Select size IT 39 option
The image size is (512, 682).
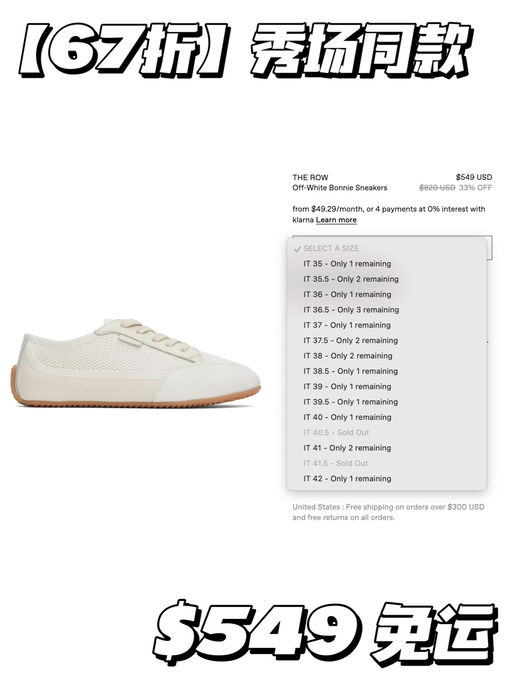387,387
